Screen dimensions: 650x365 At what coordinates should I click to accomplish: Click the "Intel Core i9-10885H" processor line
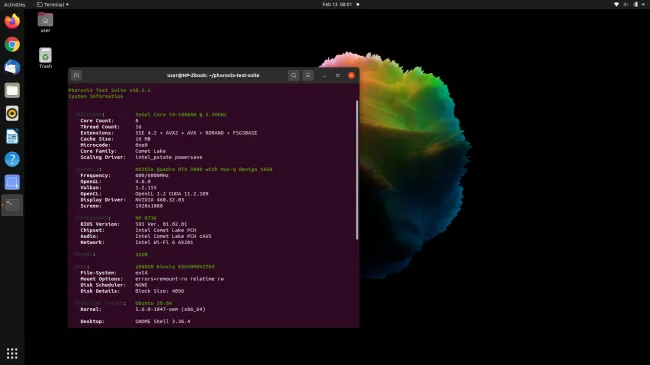(181, 114)
